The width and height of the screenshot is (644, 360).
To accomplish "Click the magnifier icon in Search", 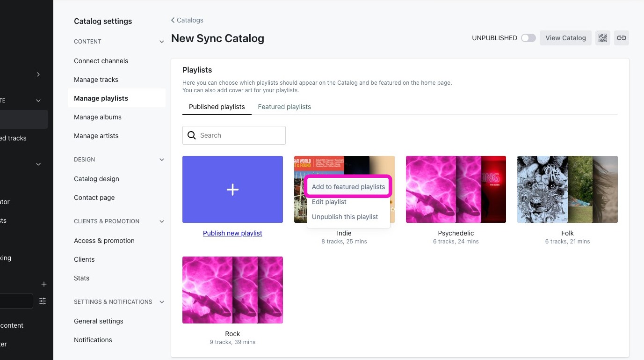I will pyautogui.click(x=191, y=135).
